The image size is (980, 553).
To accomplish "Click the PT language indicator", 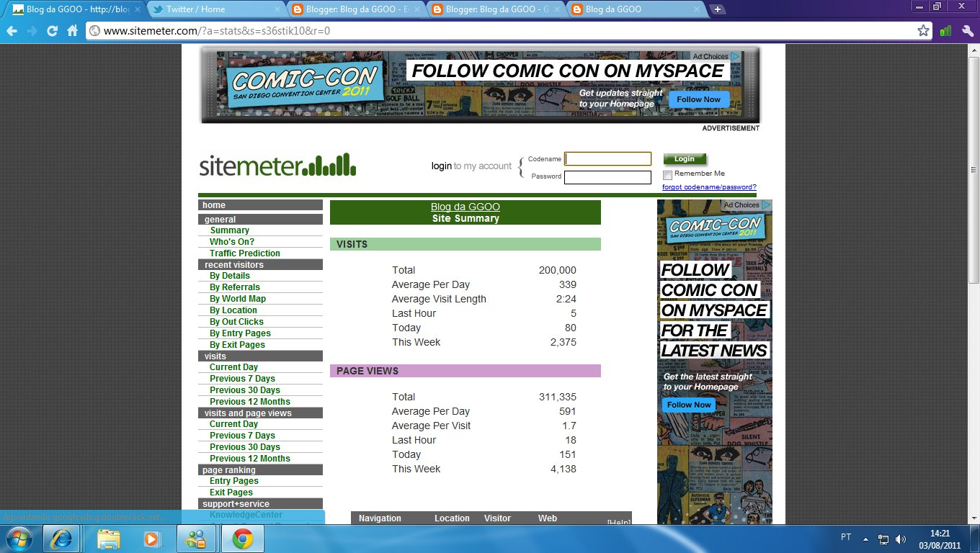I will [845, 537].
